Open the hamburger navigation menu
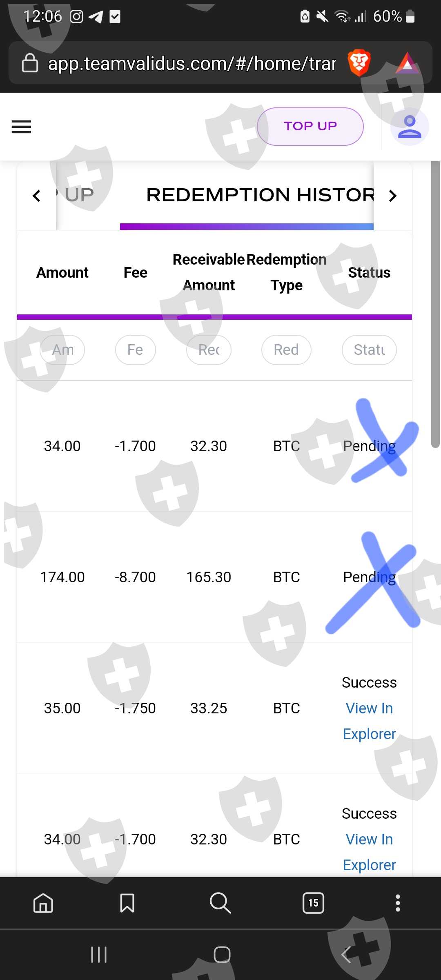Viewport: 441px width, 980px height. [21, 127]
